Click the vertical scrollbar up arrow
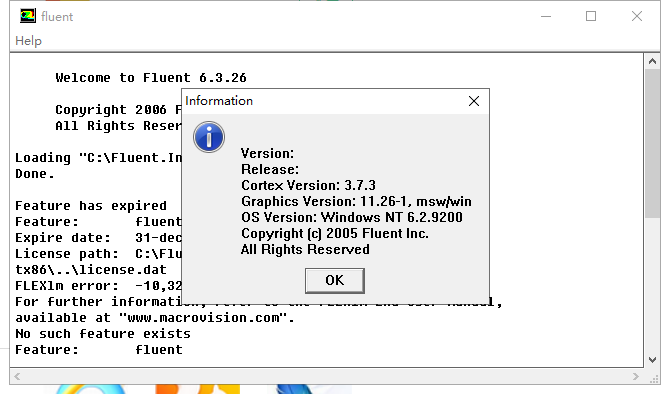 [x=652, y=62]
